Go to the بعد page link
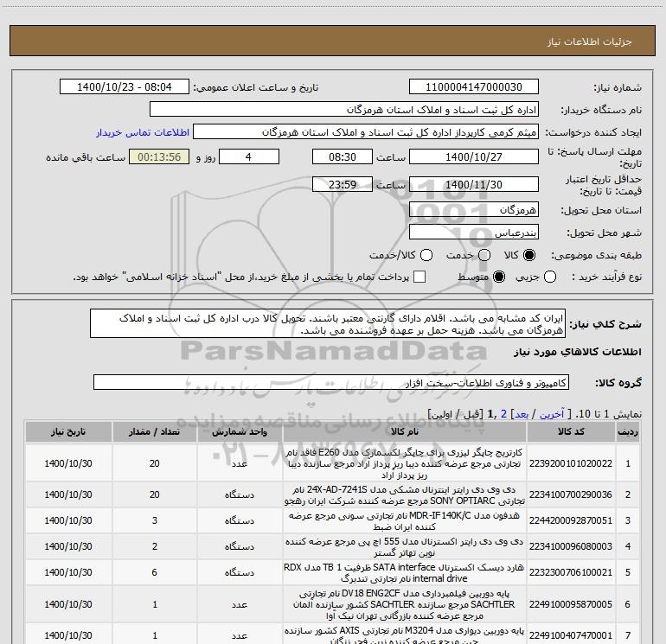666x644 pixels. pos(522,414)
